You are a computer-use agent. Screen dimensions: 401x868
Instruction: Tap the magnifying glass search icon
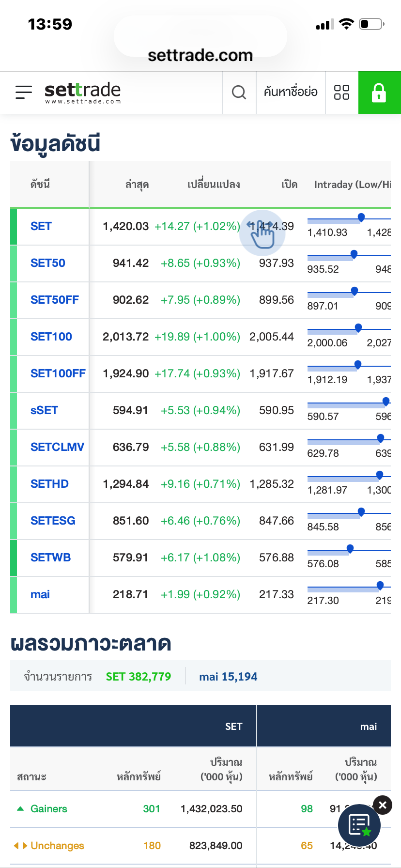pos(239,92)
